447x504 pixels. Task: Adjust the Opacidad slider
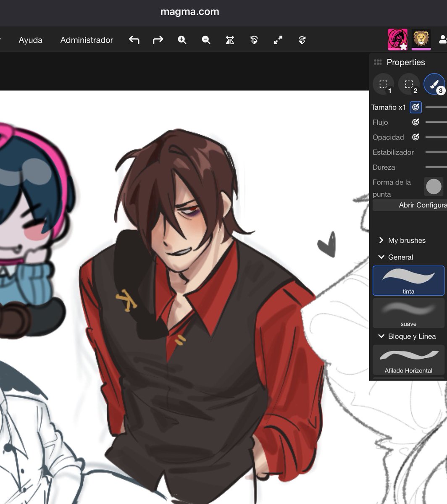click(436, 137)
